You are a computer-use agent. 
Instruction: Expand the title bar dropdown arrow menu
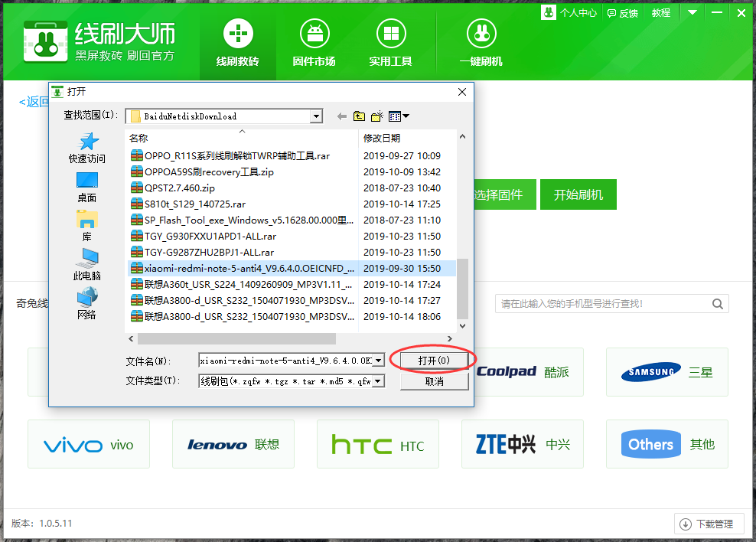tap(692, 12)
